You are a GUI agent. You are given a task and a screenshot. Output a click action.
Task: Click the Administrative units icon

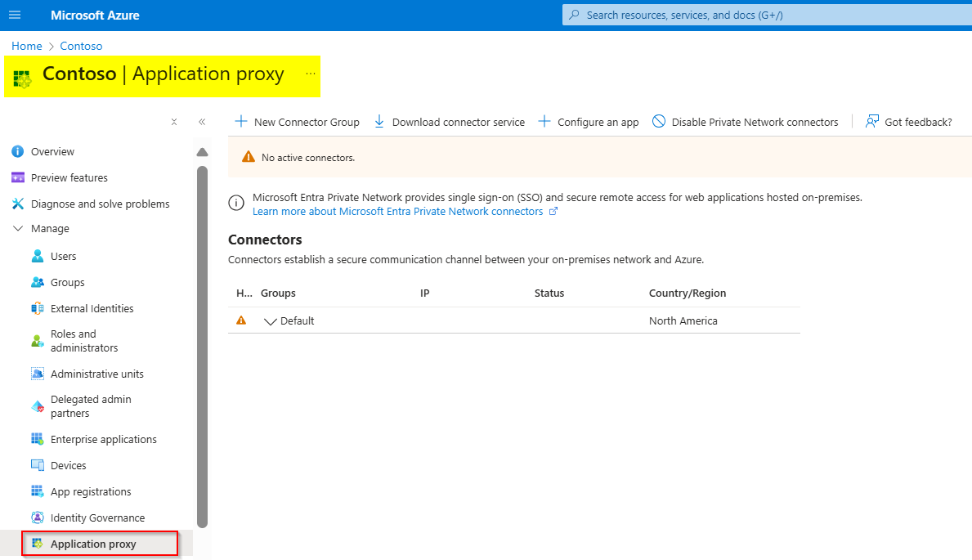point(38,374)
